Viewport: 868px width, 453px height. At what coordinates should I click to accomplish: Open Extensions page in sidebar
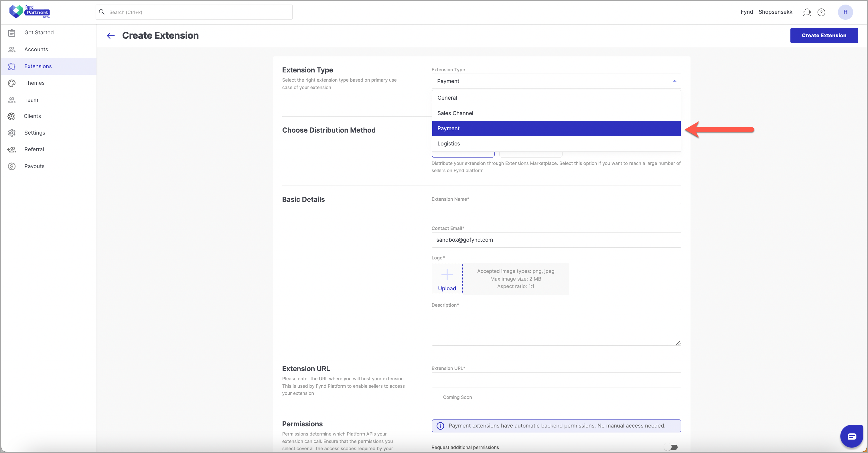click(x=49, y=66)
